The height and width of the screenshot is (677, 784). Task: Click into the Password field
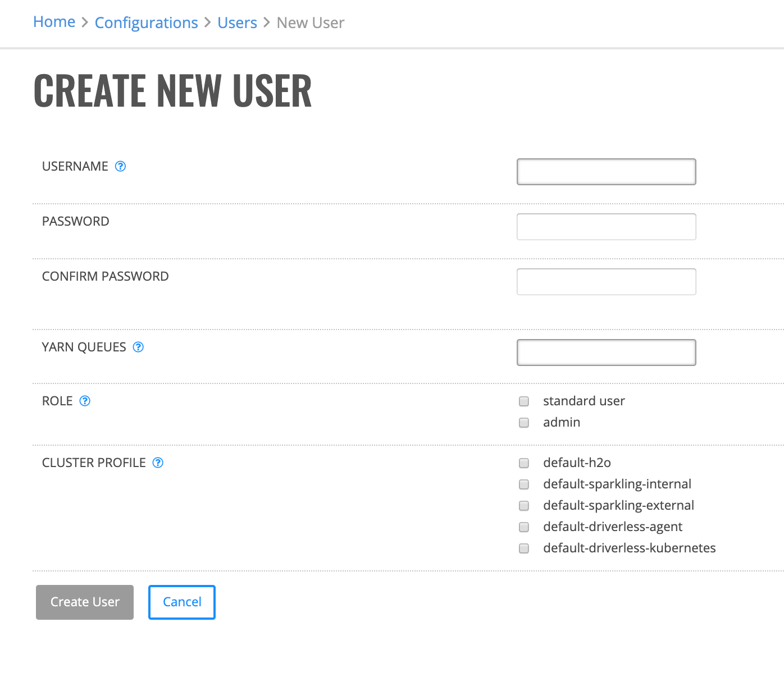(x=607, y=227)
